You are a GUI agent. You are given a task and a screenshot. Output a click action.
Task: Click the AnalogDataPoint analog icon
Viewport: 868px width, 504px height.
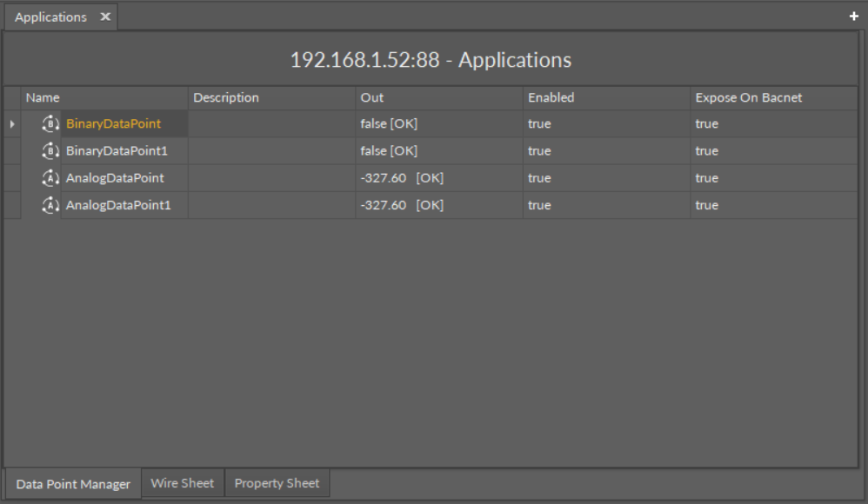(x=50, y=178)
